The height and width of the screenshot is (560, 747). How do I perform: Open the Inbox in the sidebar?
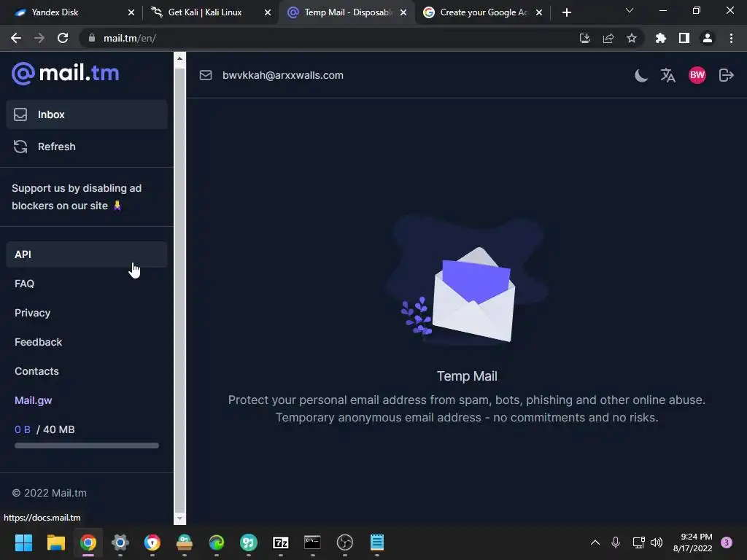tap(87, 114)
